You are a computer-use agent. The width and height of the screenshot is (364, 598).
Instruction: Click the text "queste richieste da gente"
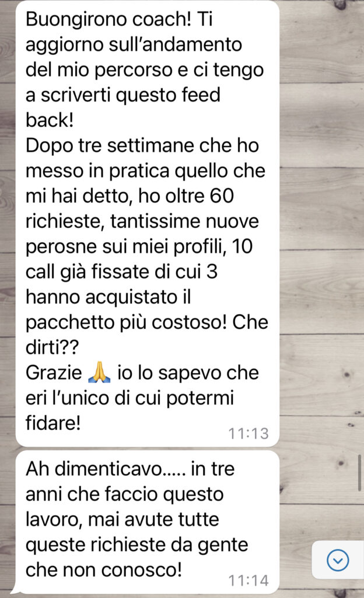pyautogui.click(x=136, y=545)
